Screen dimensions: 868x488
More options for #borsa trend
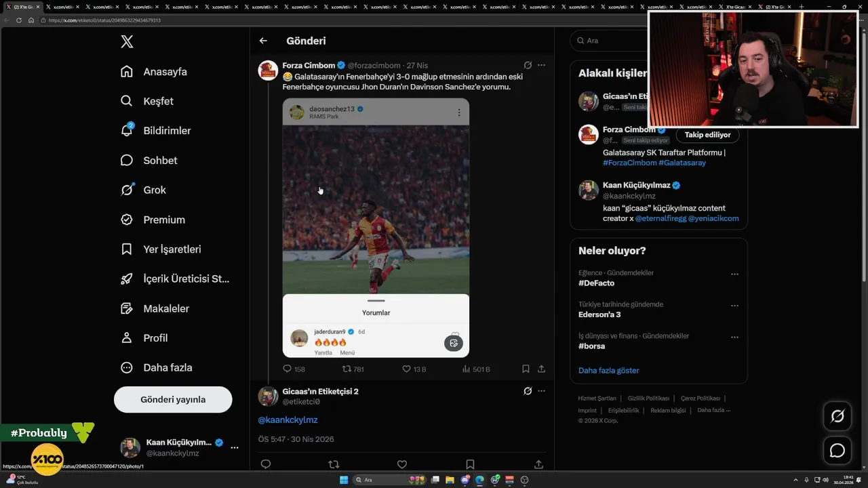click(x=734, y=337)
